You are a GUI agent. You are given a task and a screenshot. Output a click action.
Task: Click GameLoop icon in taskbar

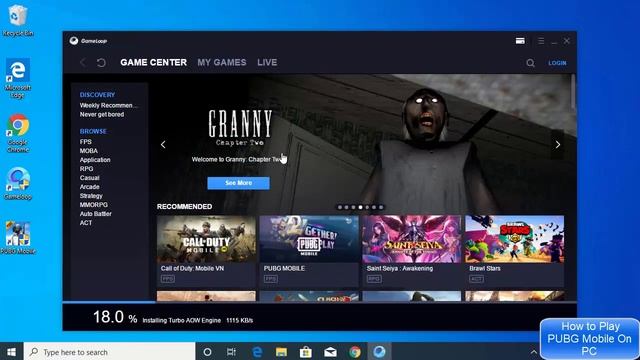(x=379, y=352)
